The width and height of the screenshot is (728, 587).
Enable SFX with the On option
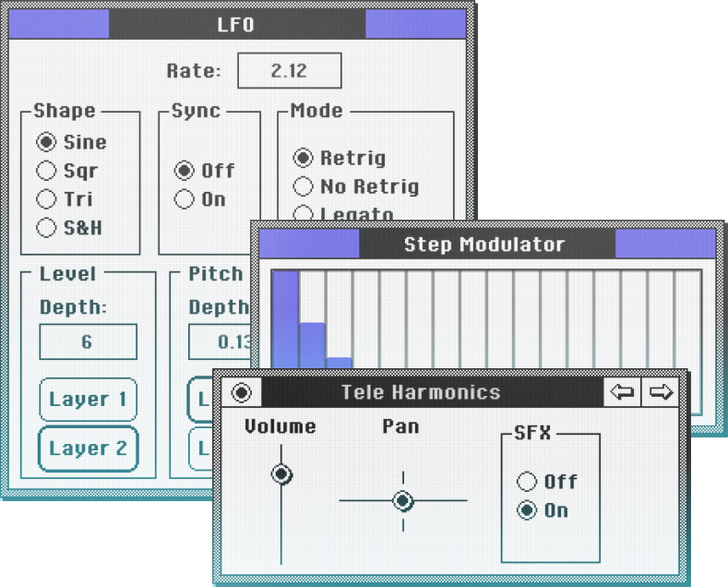[527, 510]
